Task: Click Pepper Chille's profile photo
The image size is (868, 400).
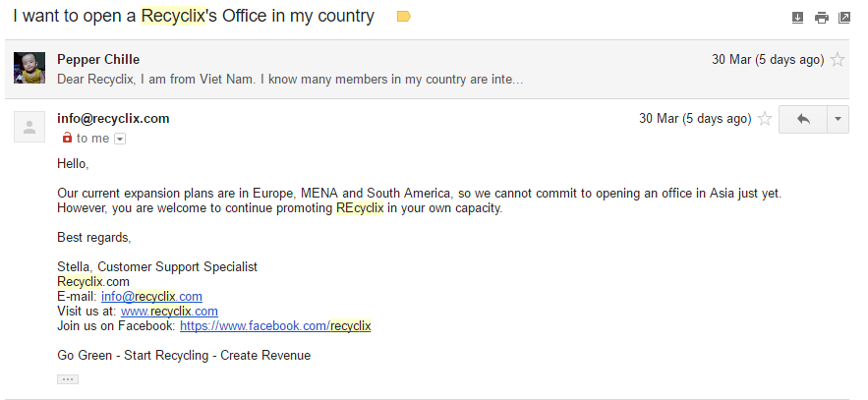Action: pyautogui.click(x=29, y=68)
